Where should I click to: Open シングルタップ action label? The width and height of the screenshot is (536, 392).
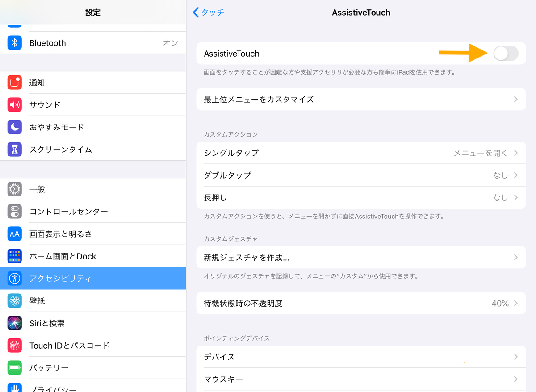click(231, 153)
